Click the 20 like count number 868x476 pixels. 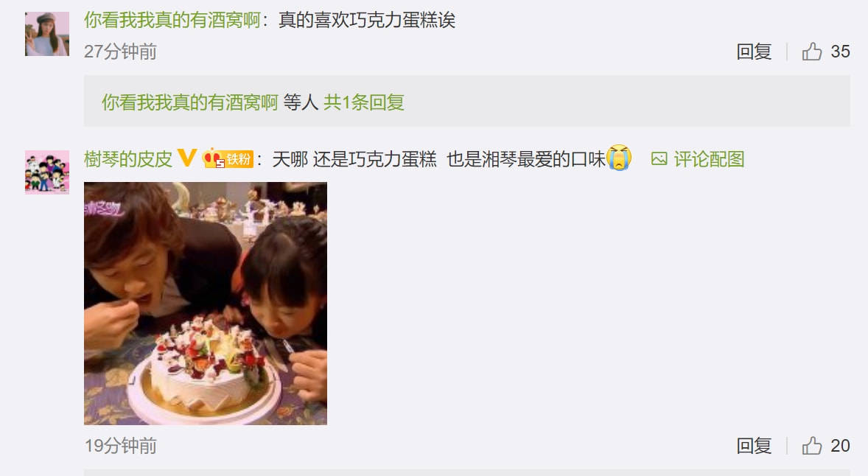click(840, 446)
